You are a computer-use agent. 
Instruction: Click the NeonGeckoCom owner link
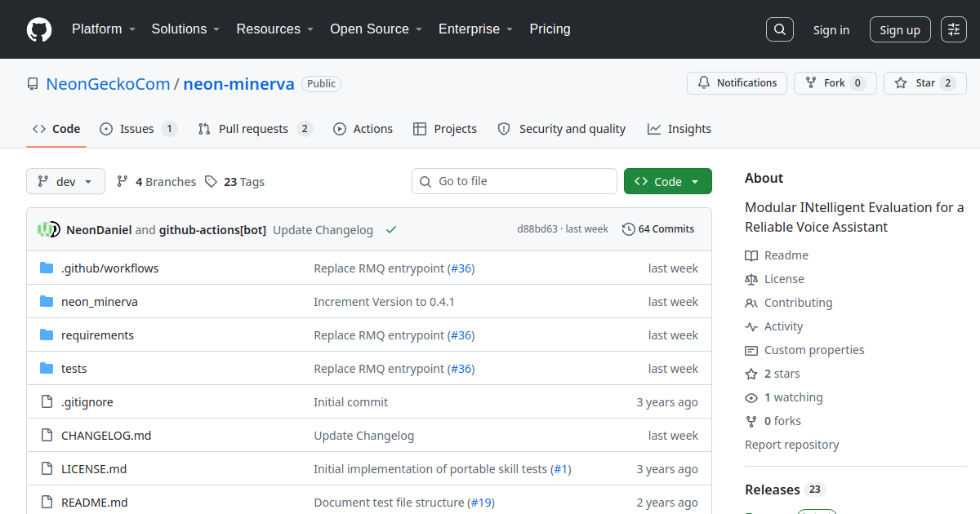[x=108, y=83]
